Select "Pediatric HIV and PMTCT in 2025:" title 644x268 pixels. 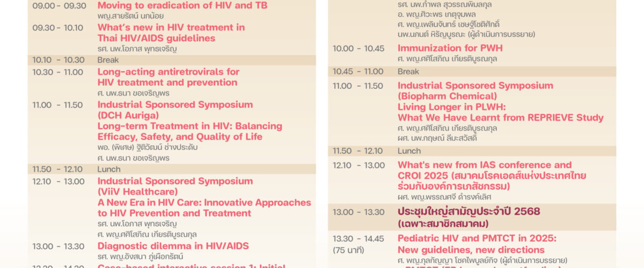click(477, 239)
